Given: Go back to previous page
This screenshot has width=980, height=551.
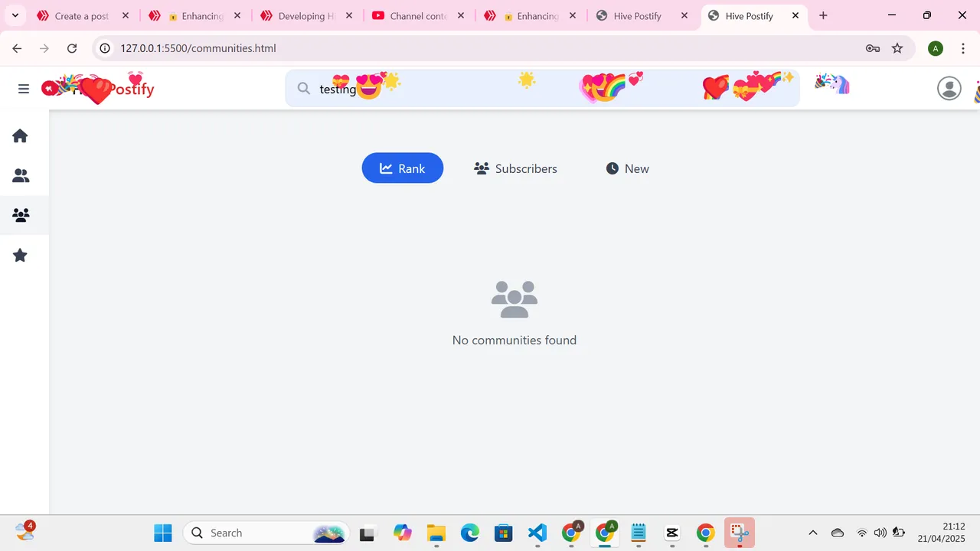Looking at the screenshot, I should [x=17, y=48].
